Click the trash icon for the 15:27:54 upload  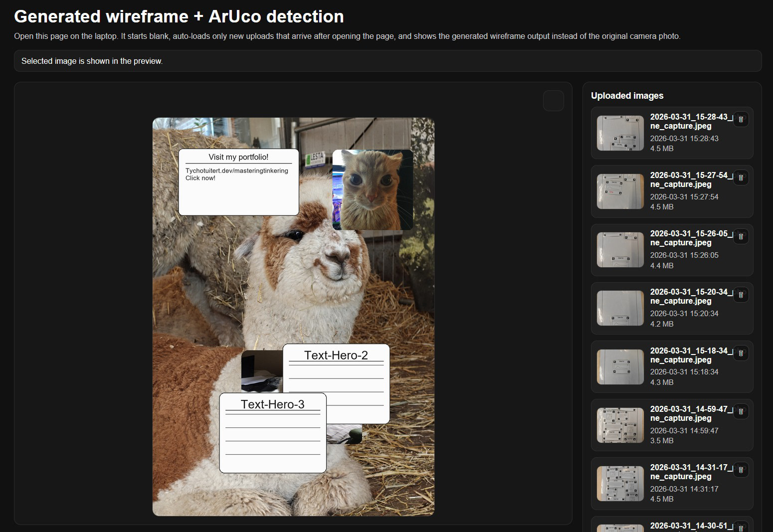click(x=741, y=177)
